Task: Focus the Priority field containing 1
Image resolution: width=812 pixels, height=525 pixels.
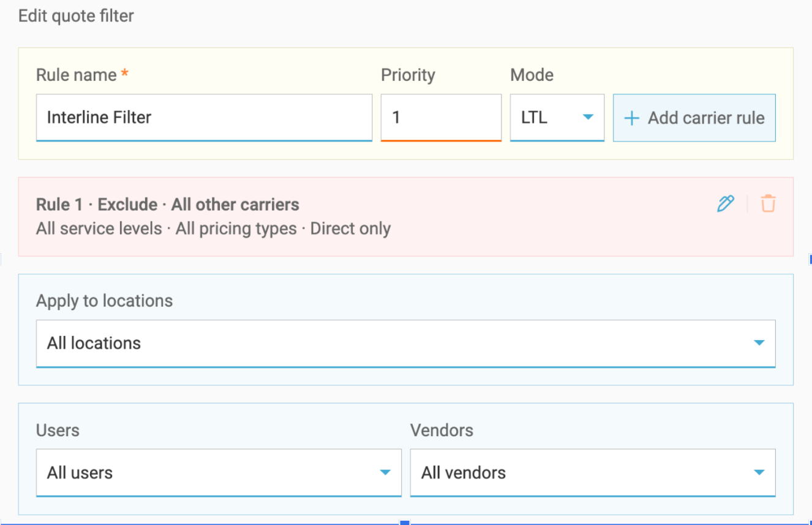Action: (440, 117)
